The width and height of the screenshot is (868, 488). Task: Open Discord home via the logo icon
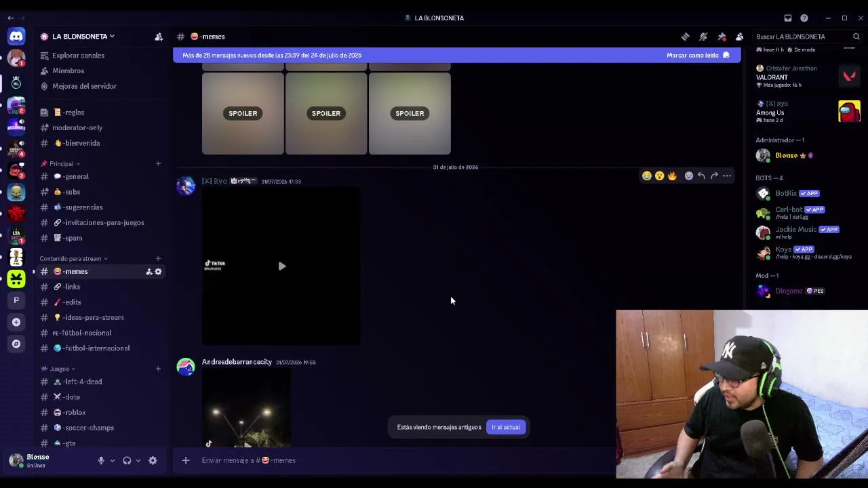click(16, 37)
